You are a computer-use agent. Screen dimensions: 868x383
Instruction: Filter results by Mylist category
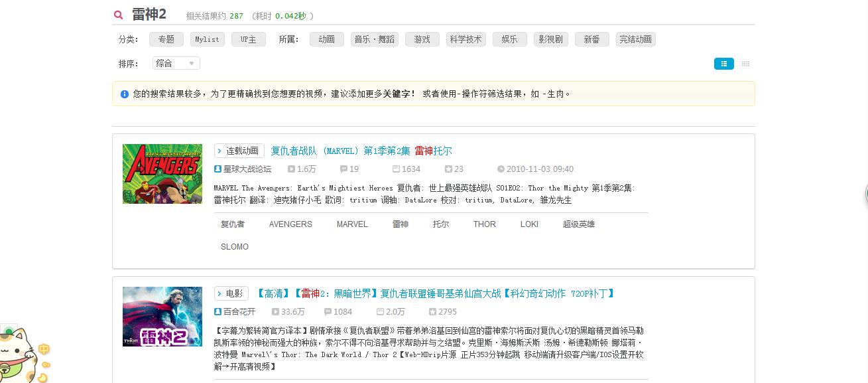point(207,39)
